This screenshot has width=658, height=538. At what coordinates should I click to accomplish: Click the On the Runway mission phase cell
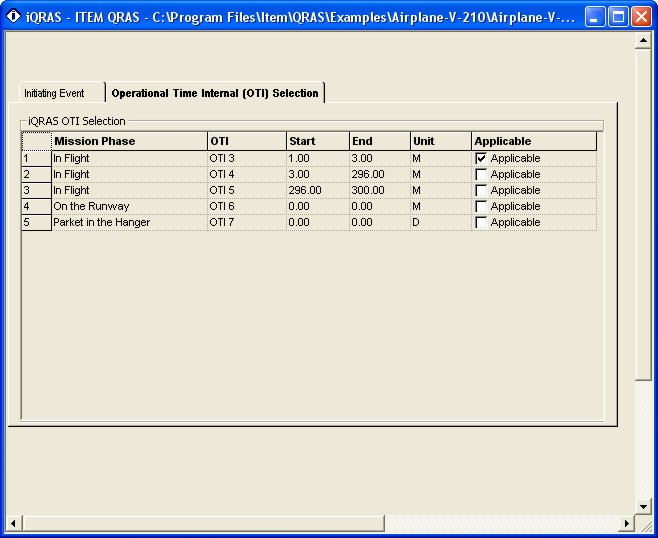click(128, 206)
